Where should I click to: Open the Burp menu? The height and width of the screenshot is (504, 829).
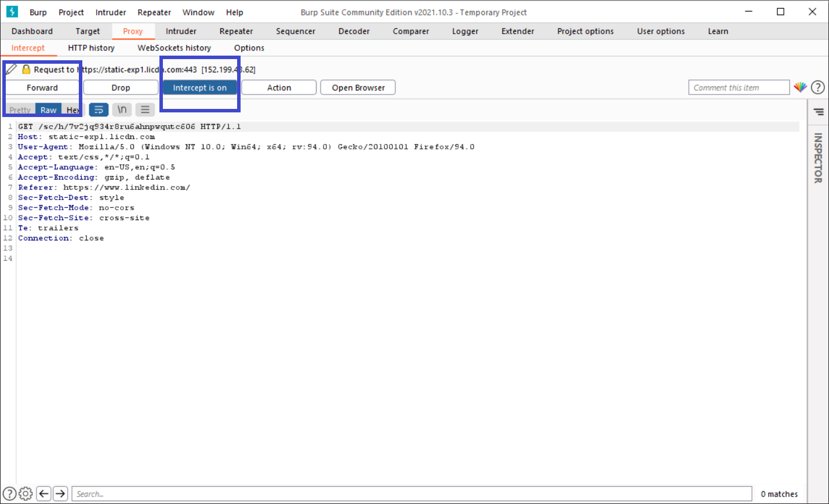(x=38, y=12)
